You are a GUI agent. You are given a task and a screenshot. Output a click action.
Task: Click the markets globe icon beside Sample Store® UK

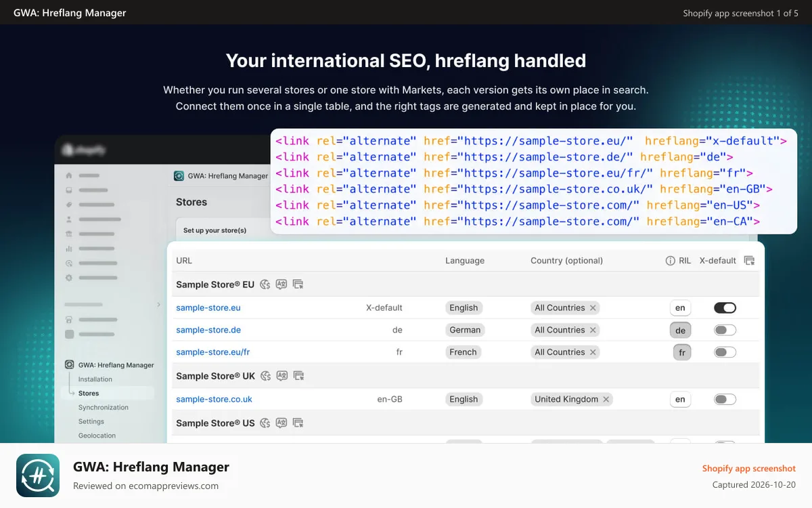tap(266, 376)
